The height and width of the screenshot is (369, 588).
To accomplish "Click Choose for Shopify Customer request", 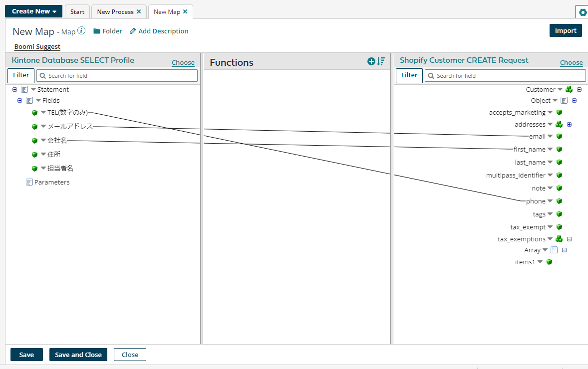I will click(x=571, y=62).
